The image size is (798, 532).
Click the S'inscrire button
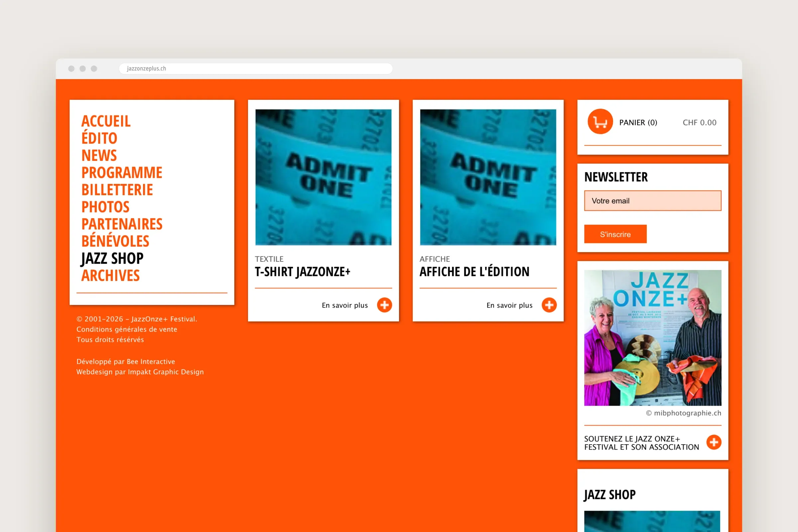(x=615, y=234)
